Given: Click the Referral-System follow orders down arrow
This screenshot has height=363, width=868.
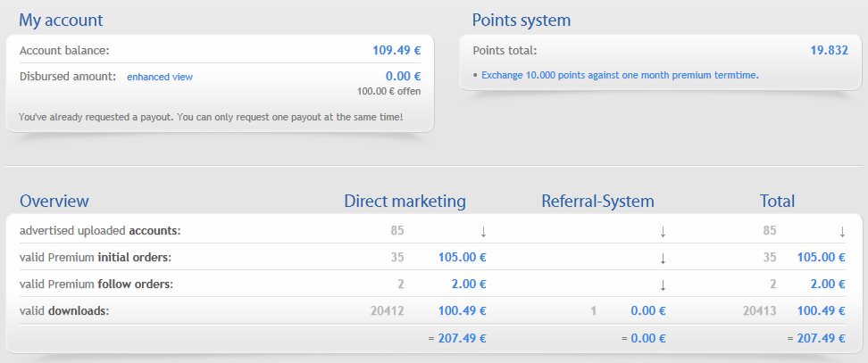Looking at the screenshot, I should coord(663,285).
